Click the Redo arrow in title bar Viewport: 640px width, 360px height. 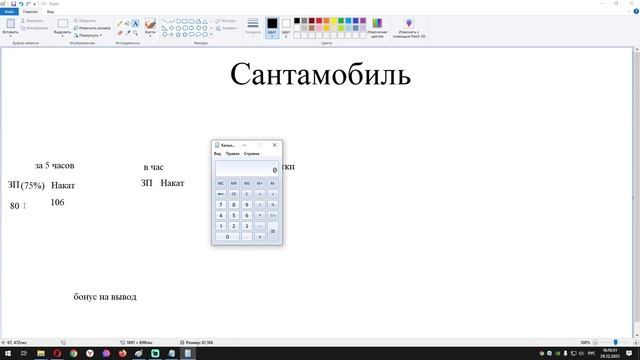28,4
